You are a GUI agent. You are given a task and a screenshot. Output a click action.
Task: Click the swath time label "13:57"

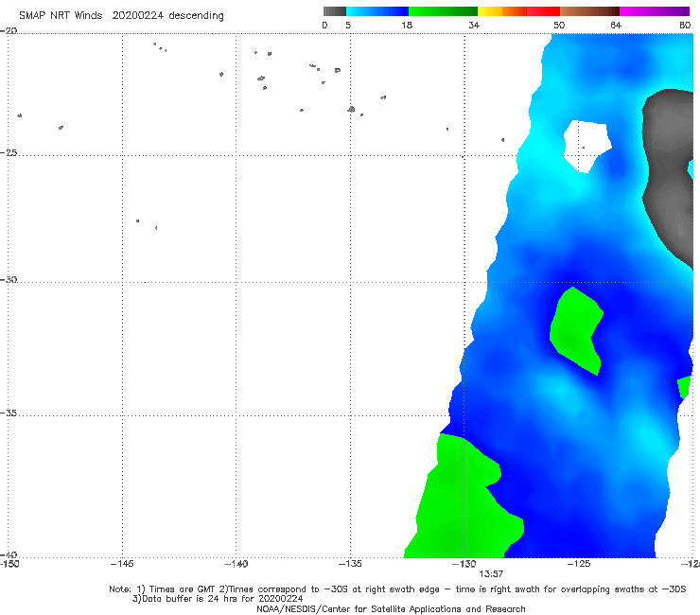[x=491, y=574]
